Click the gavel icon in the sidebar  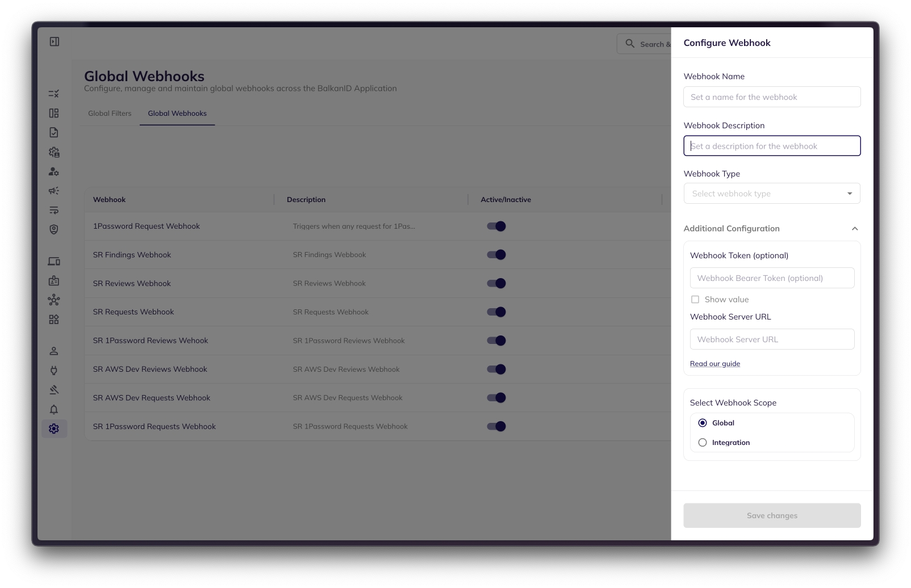54,390
